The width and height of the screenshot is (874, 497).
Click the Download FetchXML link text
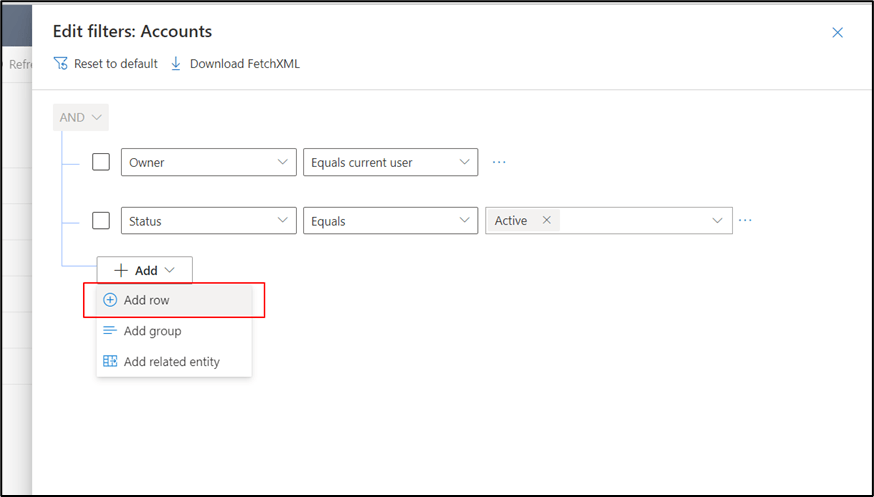[x=244, y=64]
